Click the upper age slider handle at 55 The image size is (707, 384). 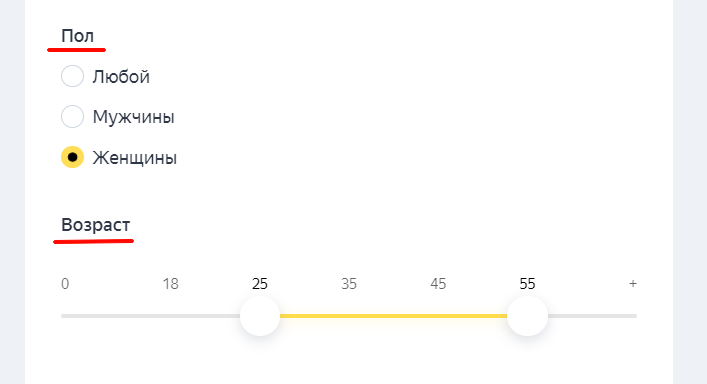527,316
